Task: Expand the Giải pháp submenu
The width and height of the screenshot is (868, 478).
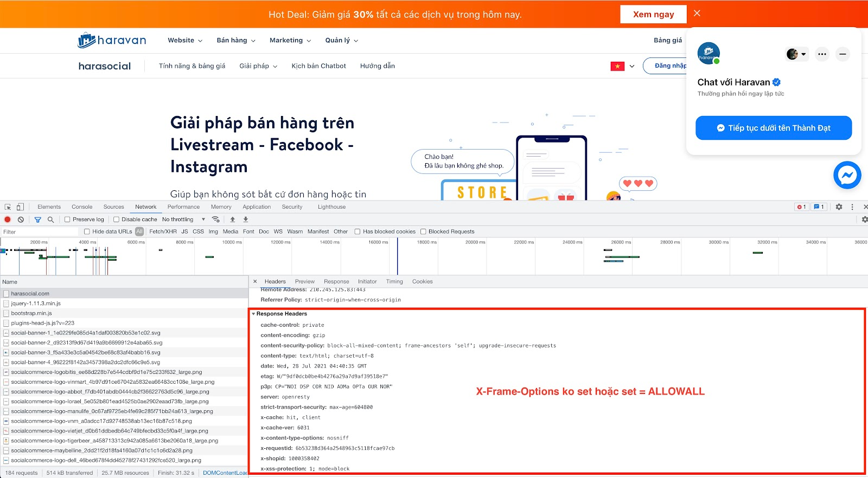Action: 258,66
